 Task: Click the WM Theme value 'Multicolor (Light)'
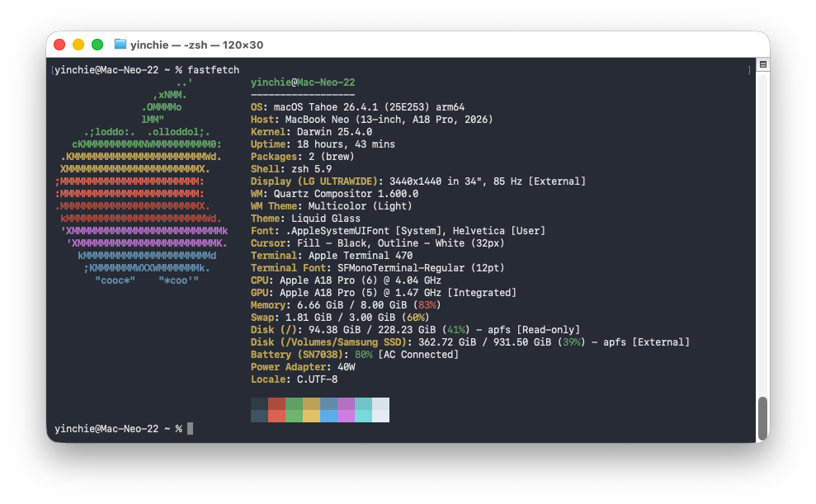point(360,206)
